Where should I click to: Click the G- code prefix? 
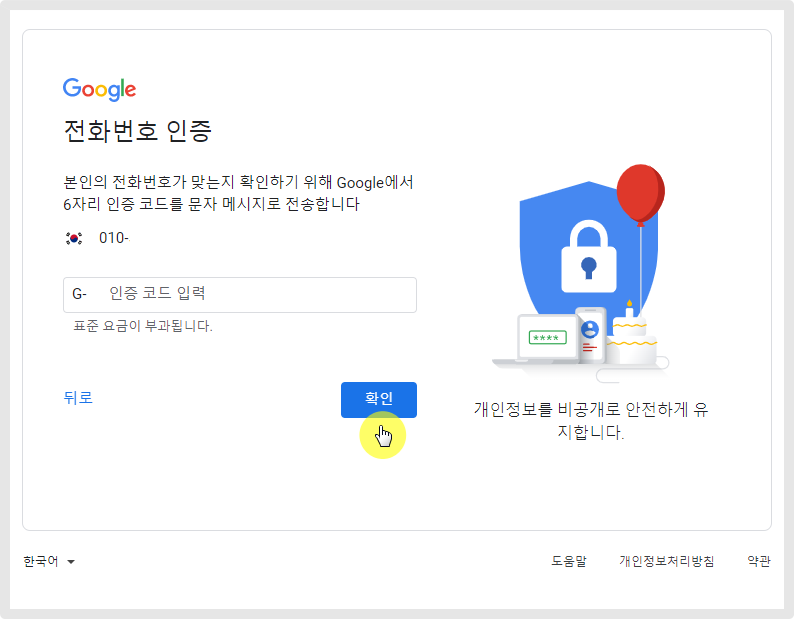pyautogui.click(x=80, y=295)
